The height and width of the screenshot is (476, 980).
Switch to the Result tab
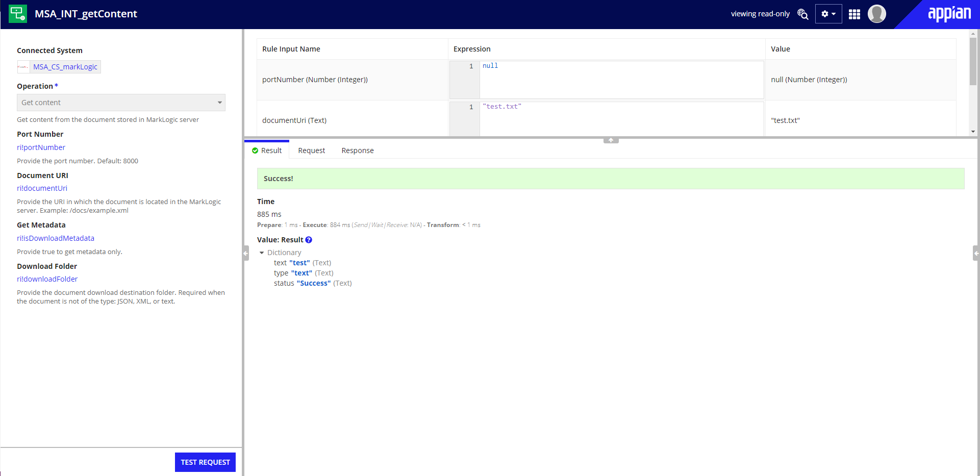[x=267, y=151]
